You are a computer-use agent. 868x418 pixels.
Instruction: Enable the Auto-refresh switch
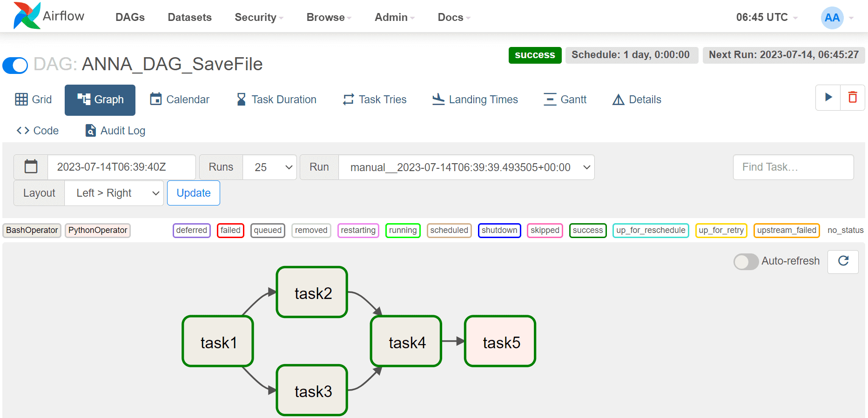click(x=746, y=261)
